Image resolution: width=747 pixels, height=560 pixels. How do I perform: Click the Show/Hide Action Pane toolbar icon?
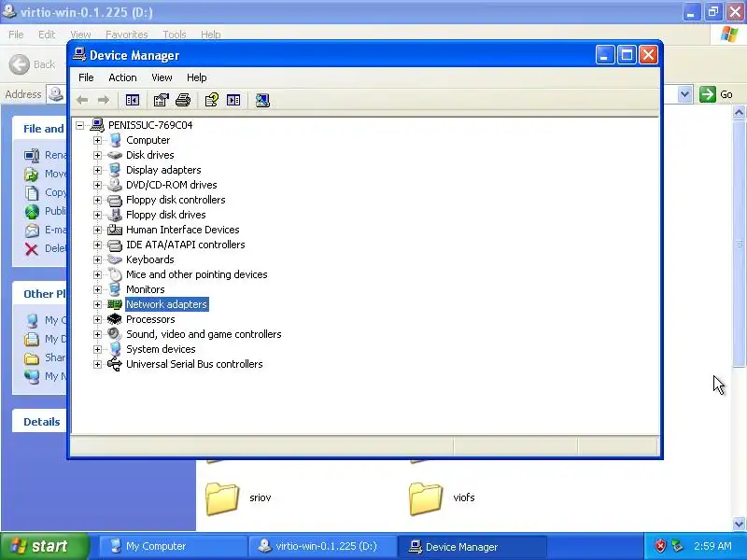(x=233, y=100)
